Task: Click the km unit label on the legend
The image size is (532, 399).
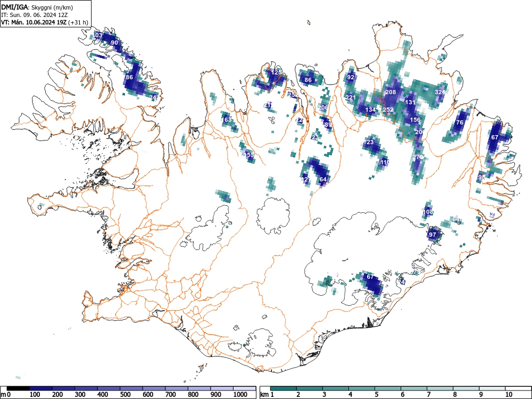Action: click(264, 395)
